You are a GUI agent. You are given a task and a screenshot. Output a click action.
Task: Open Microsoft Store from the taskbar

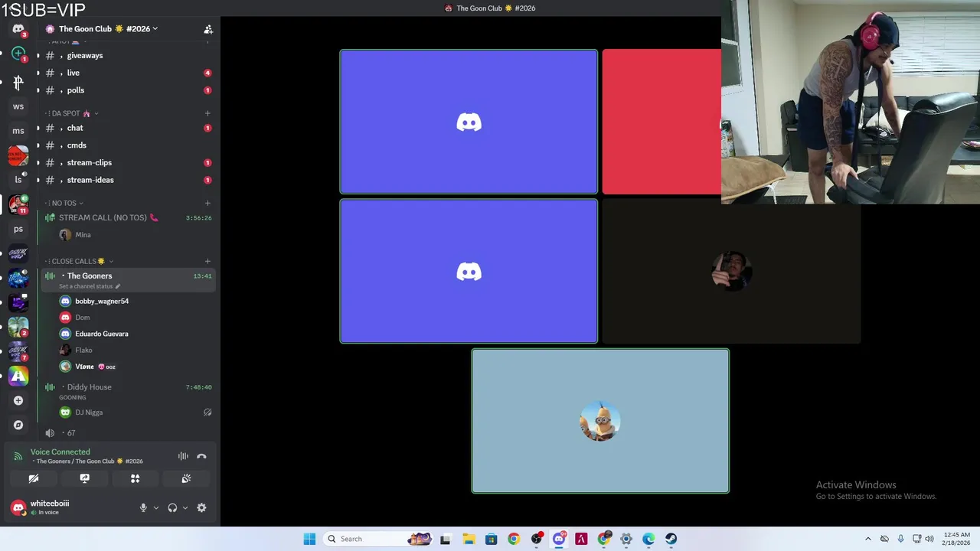point(492,539)
